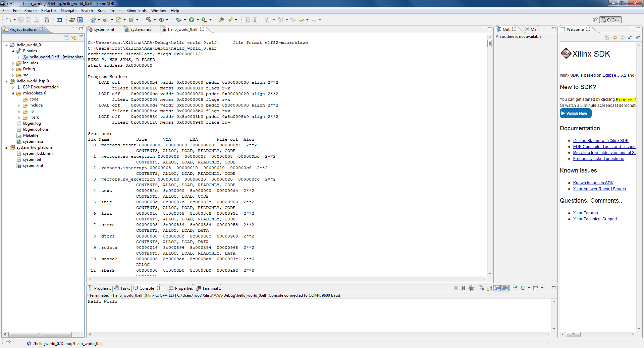
Task: Expand the Includes folder arrow
Action: pos(13,63)
